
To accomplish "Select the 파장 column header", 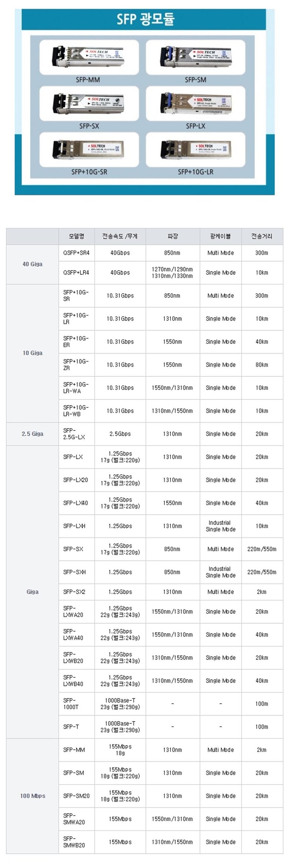I will 173,236.
